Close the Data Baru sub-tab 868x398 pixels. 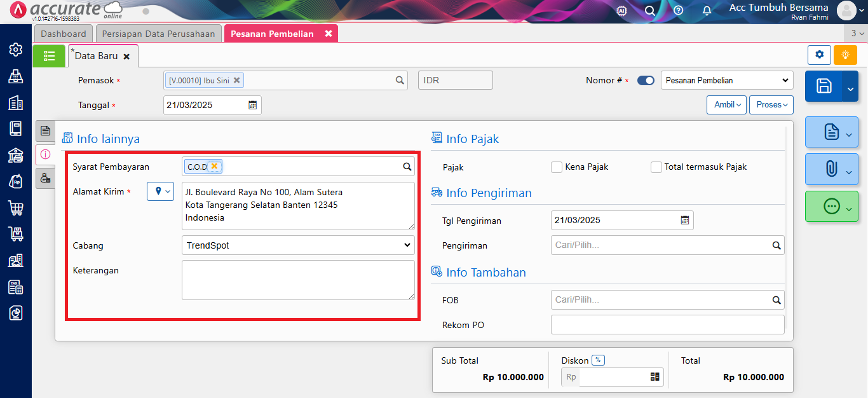[x=126, y=57]
